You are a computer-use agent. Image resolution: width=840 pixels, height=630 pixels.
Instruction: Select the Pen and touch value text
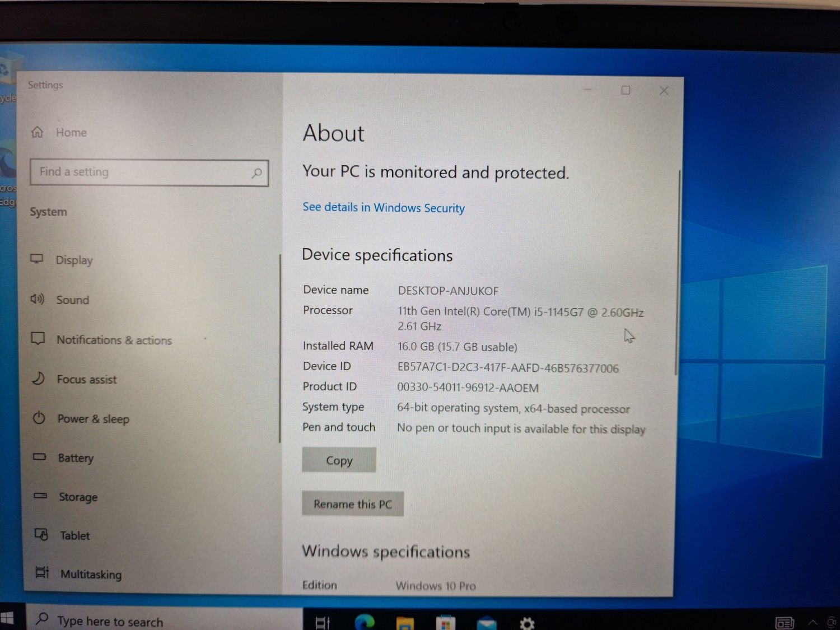pyautogui.click(x=521, y=428)
